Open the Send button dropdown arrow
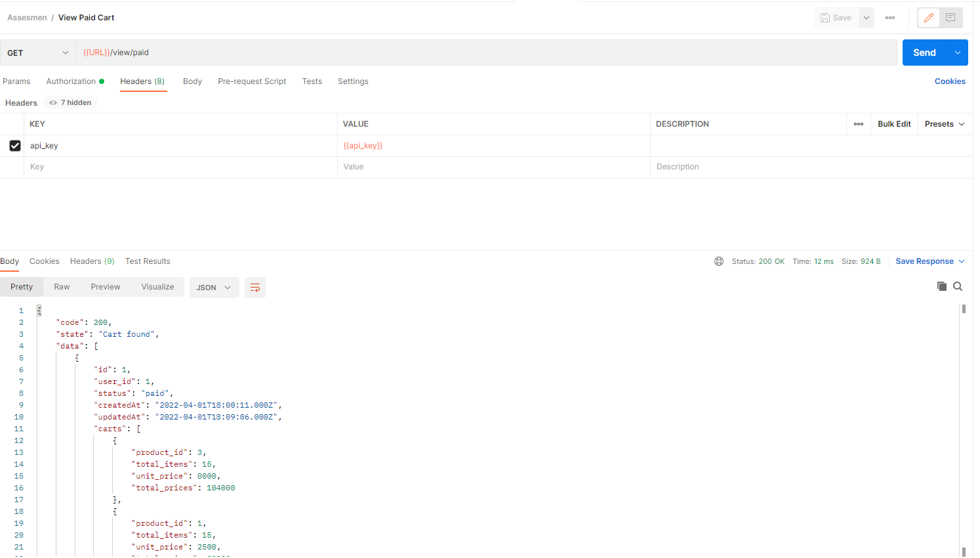This screenshot has width=980, height=558. click(958, 53)
